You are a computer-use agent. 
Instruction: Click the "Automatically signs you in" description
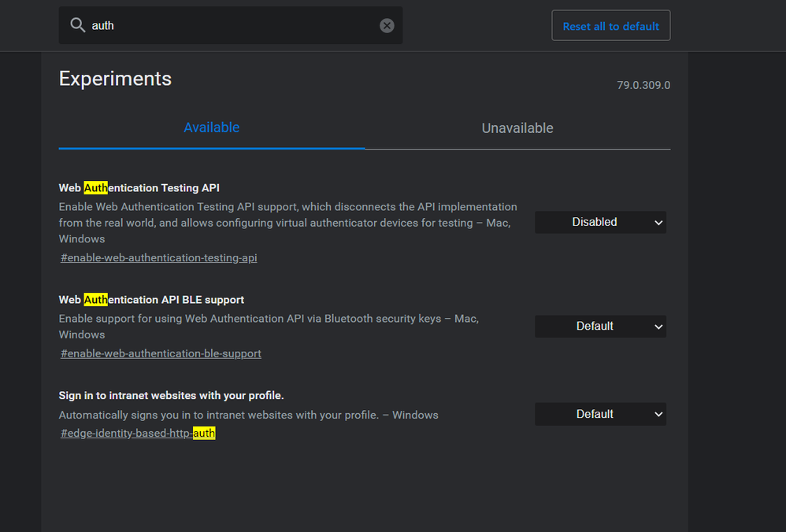coord(248,415)
